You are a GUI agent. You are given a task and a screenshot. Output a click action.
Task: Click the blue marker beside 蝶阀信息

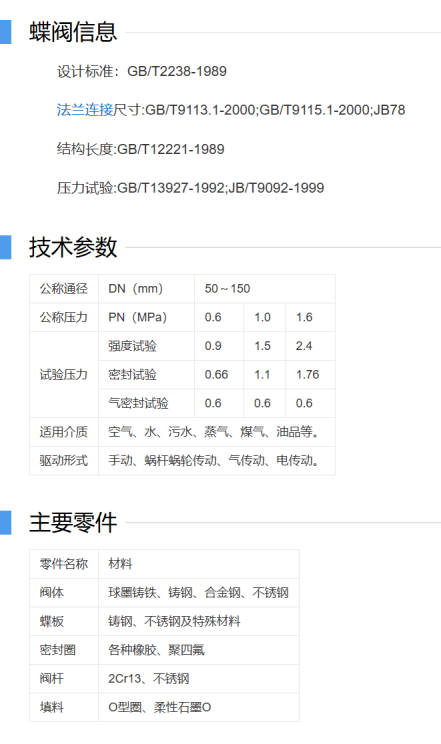5,32
